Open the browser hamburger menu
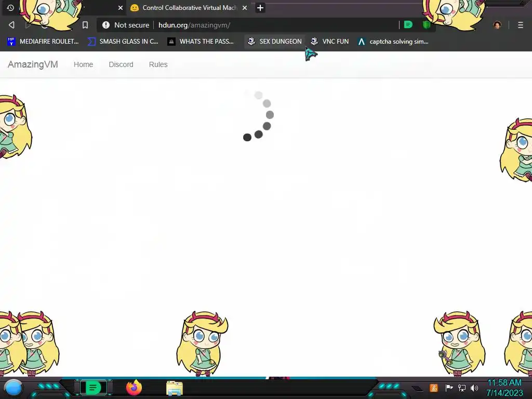Screen dimensions: 532x399 pyautogui.click(x=521, y=25)
